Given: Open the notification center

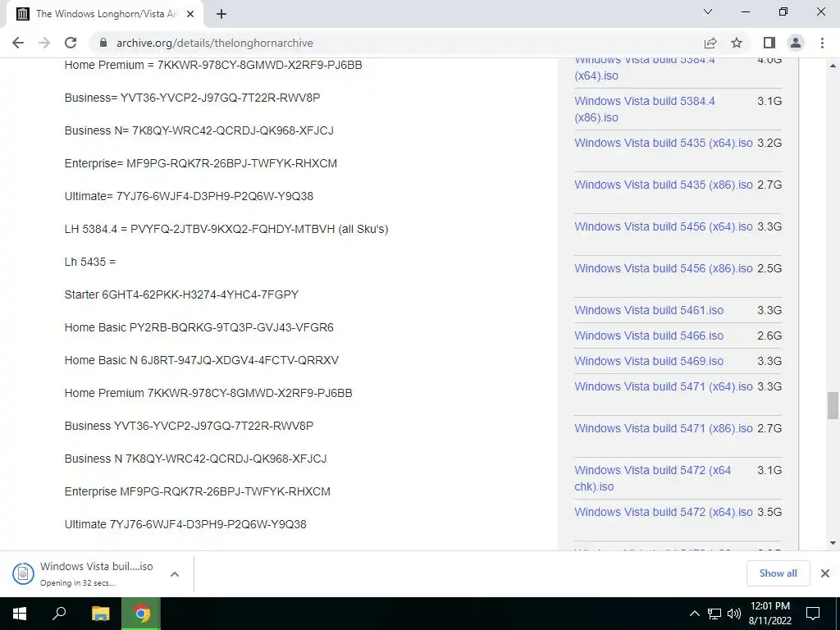Looking at the screenshot, I should click(x=813, y=614).
